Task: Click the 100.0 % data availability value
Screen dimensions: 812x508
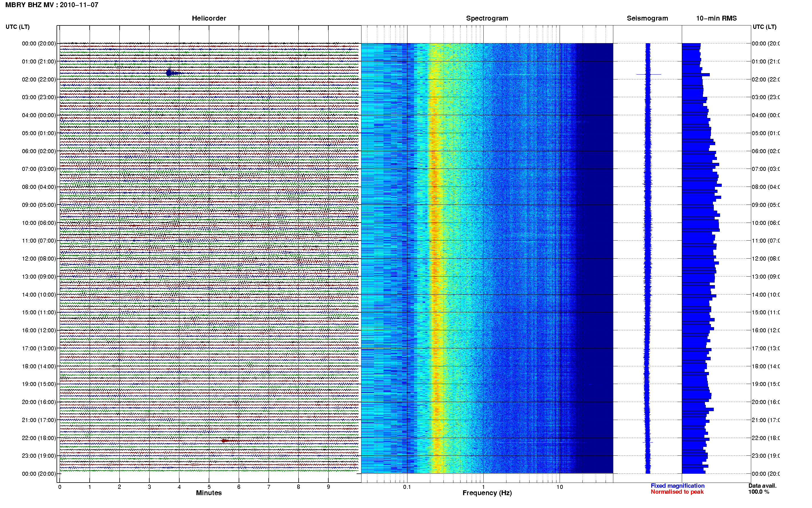Action: click(x=759, y=492)
